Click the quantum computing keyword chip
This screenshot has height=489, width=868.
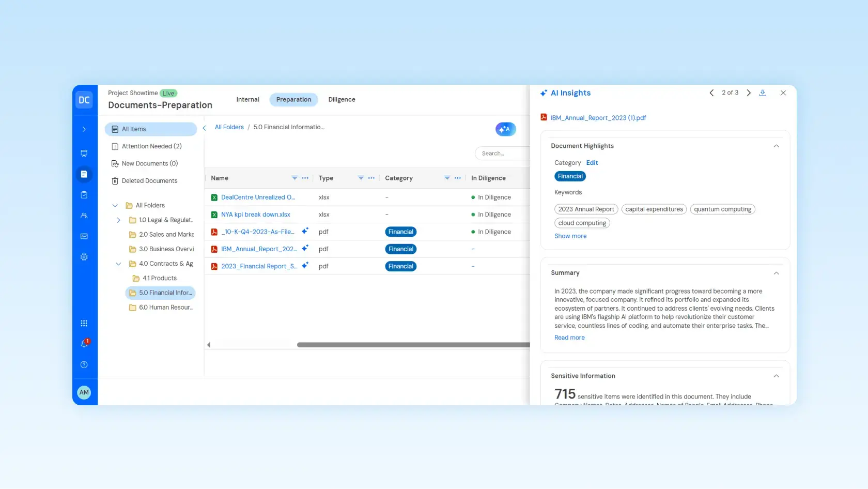pyautogui.click(x=722, y=209)
